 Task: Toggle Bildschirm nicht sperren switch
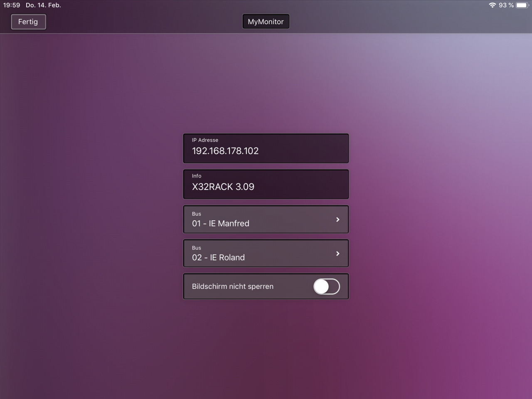pos(327,286)
